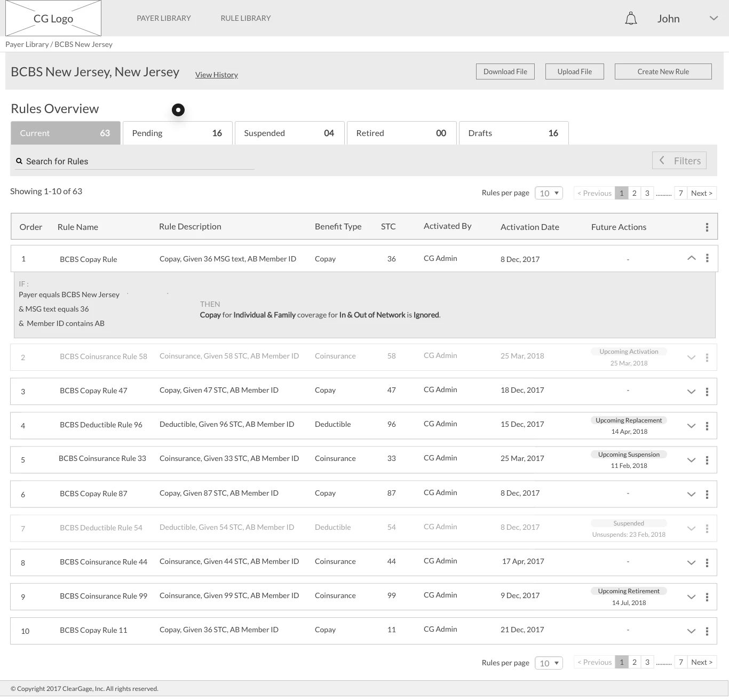
Task: Click Payer Library in the breadcrumb
Action: pos(27,44)
